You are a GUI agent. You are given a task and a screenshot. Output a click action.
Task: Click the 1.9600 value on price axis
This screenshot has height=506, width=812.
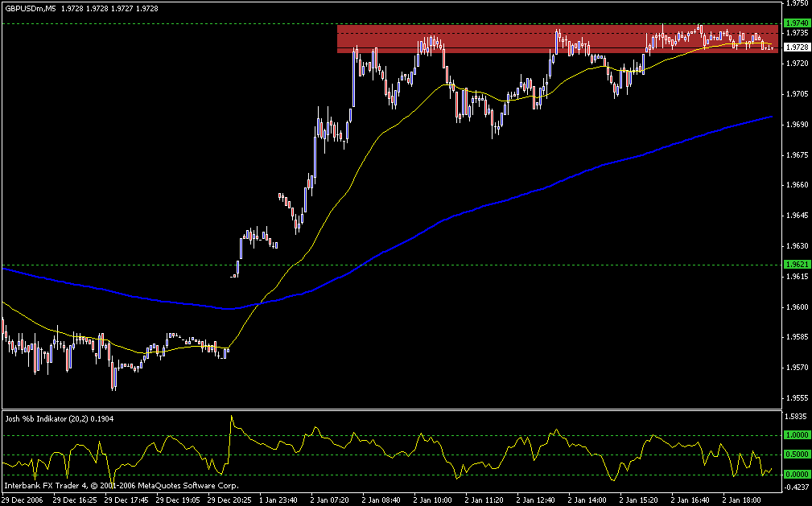click(x=797, y=307)
